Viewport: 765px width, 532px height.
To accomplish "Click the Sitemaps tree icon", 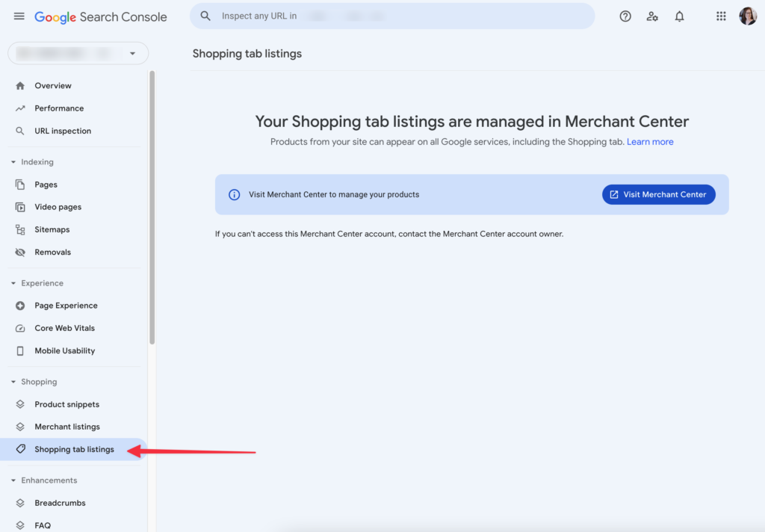I will (20, 229).
